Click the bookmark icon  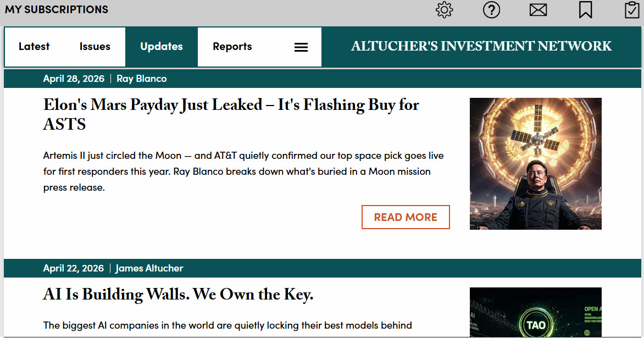click(x=586, y=10)
